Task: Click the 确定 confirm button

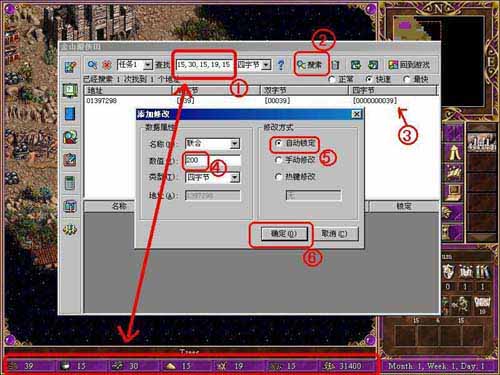Action: coord(283,234)
